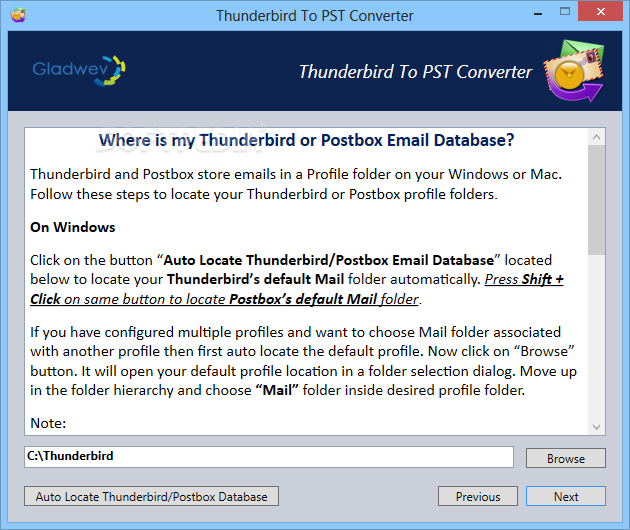Click the 'On Windows' heading
Screen dimensions: 630x530
[x=73, y=227]
